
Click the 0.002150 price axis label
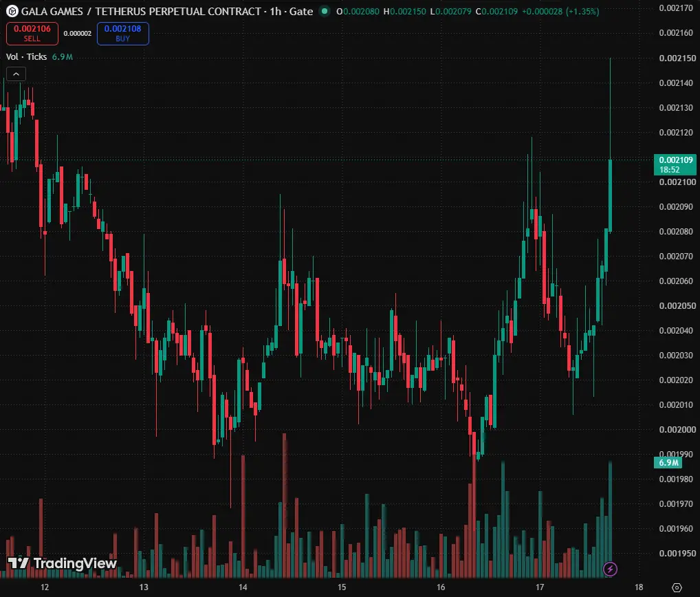click(x=677, y=58)
